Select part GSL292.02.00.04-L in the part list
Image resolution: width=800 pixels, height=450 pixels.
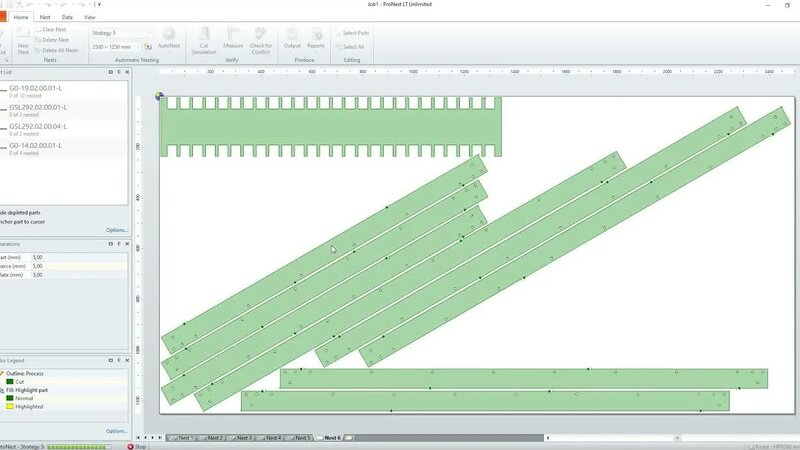click(64, 130)
